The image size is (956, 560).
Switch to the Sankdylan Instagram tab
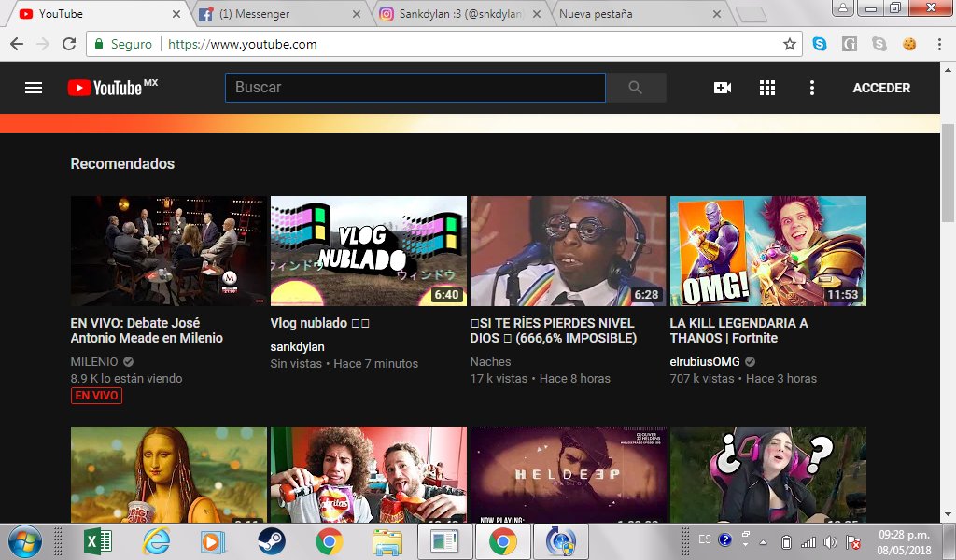(457, 13)
